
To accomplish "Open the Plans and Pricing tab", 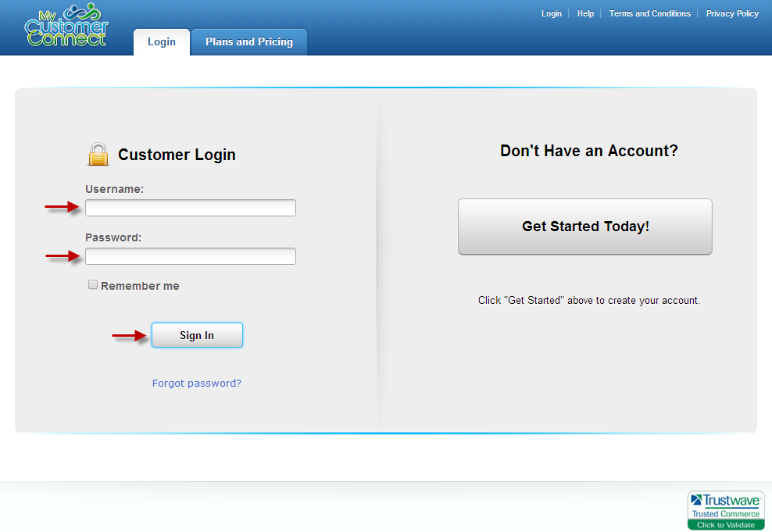I will pos(249,42).
